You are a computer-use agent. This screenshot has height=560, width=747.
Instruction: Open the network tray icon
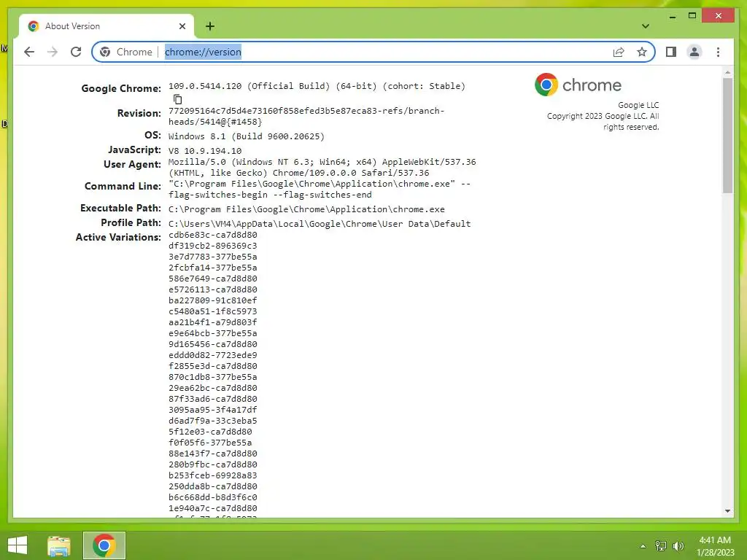pos(660,546)
